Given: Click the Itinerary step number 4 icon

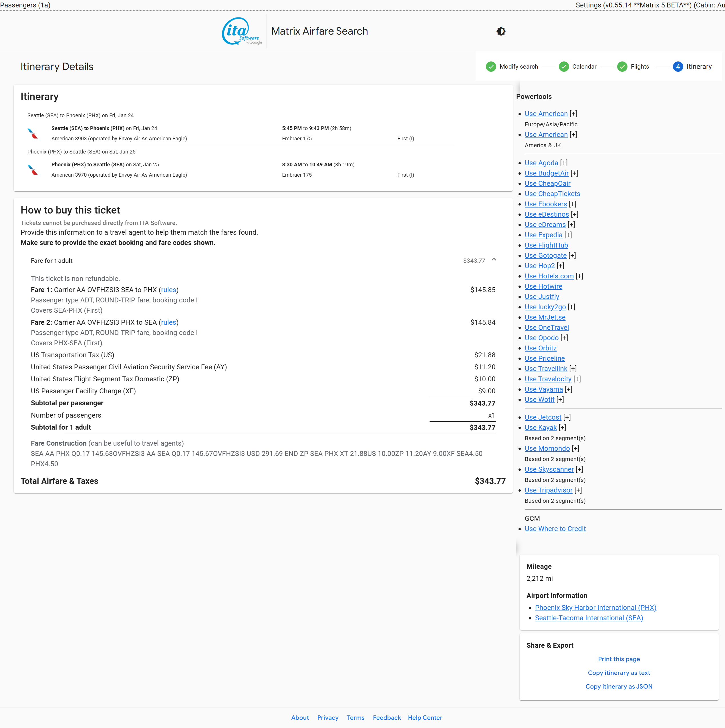Looking at the screenshot, I should [x=678, y=67].
